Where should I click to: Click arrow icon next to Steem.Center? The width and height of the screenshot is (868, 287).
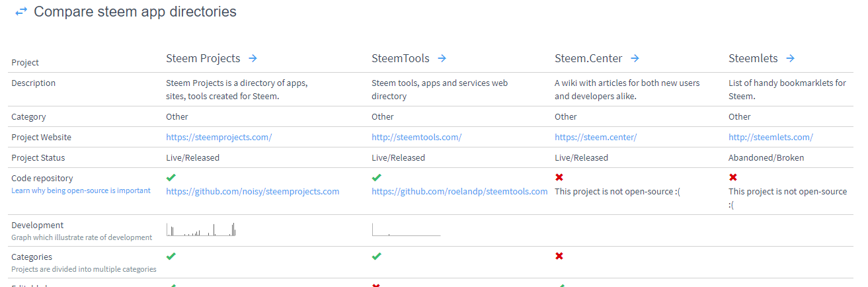pos(635,58)
